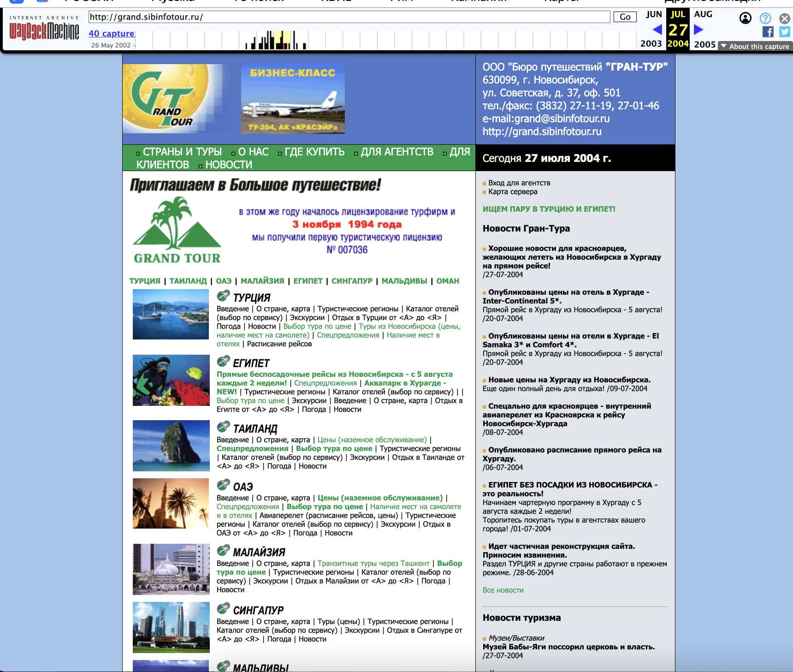Click ТУРЦИЯ in country link row
Viewport: 793px width, 672px height.
coord(145,281)
